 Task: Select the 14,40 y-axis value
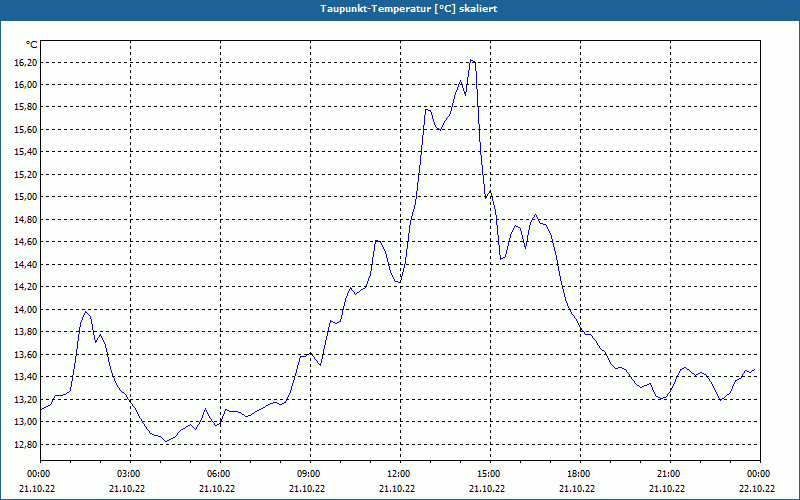28,264
